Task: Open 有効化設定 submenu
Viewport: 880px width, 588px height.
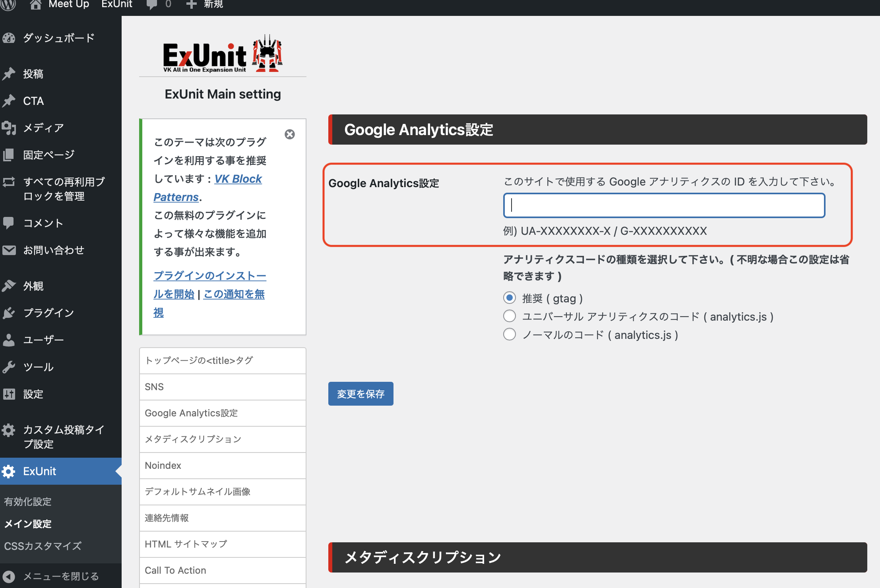Action: point(28,502)
